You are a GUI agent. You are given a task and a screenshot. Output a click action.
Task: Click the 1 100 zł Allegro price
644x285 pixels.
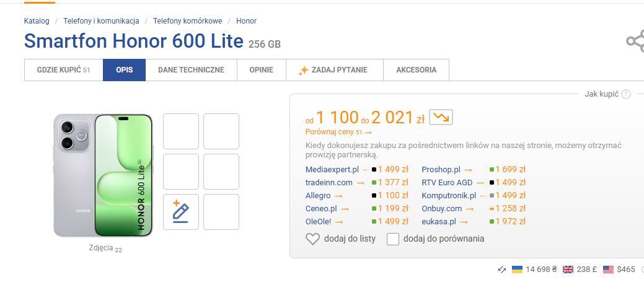pyautogui.click(x=393, y=196)
